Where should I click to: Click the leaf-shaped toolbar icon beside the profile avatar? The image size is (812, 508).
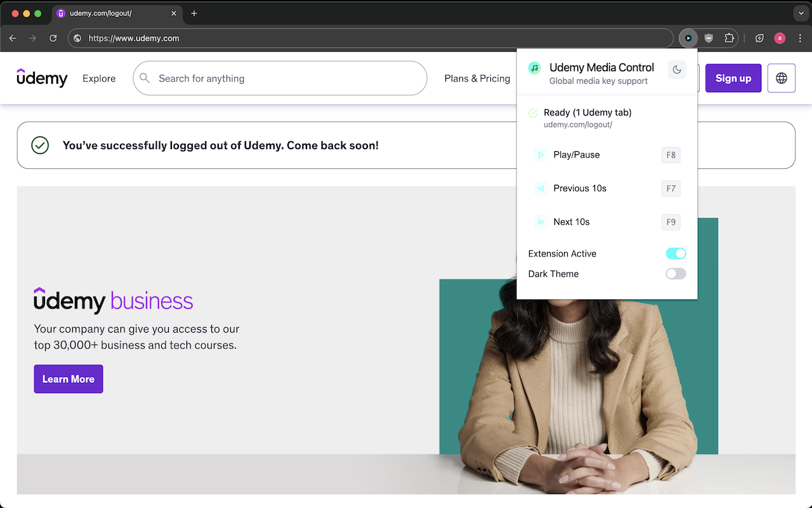(759, 38)
